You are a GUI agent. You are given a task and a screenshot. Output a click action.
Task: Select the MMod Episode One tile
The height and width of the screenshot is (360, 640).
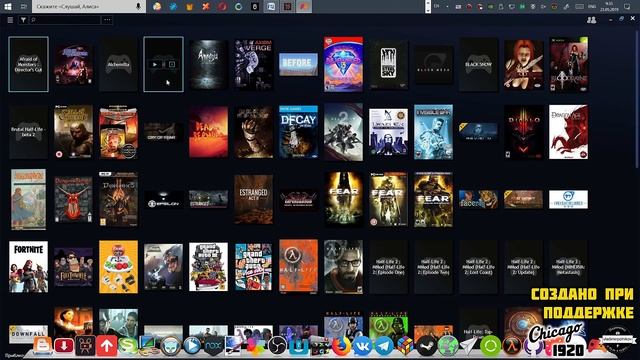tap(388, 267)
